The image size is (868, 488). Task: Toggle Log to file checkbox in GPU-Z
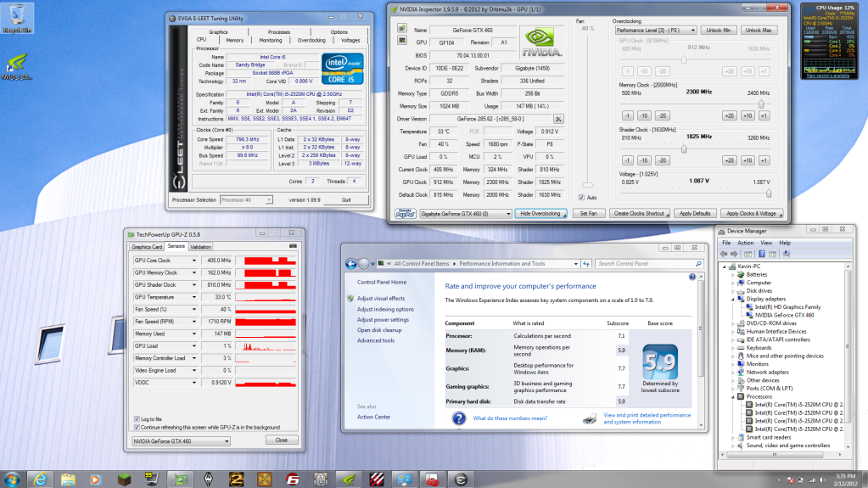137,419
